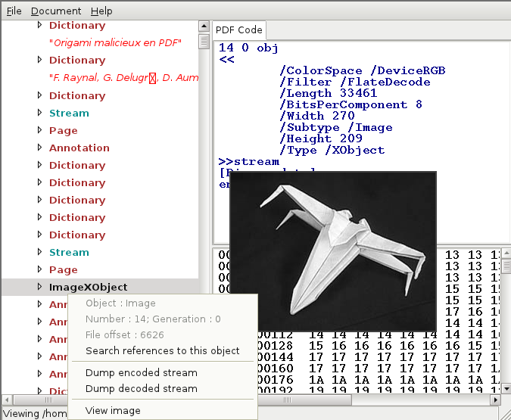Viewport: 511px width, 420px height.
Task: Open the File menu
Action: pos(14,11)
